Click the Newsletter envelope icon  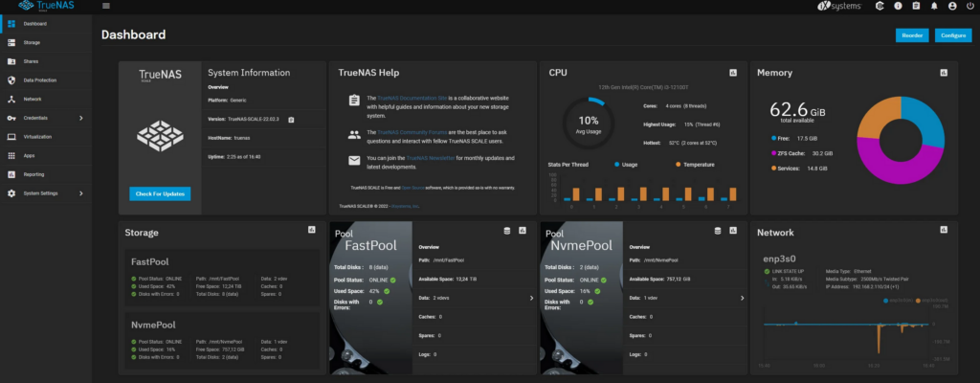(x=354, y=160)
